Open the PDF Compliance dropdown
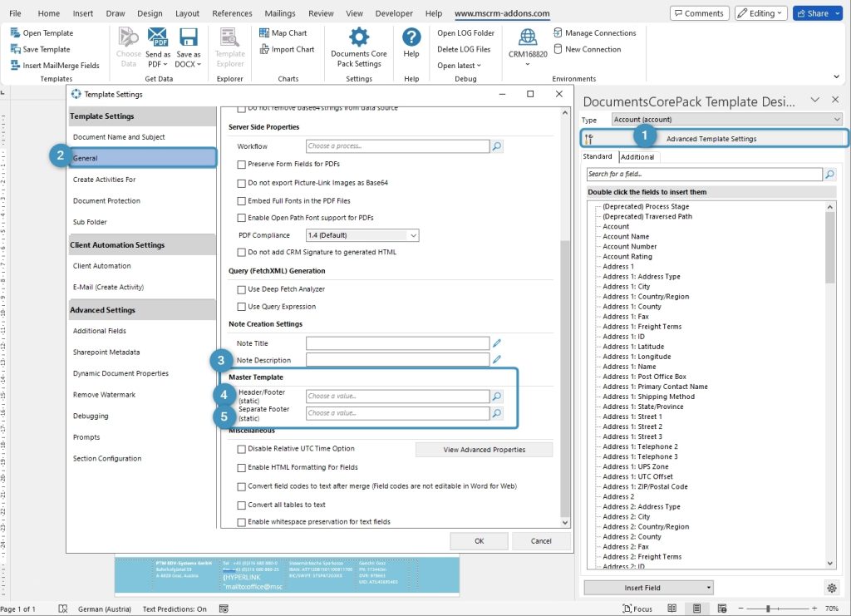Screen dimensions: 851x616 pos(362,235)
